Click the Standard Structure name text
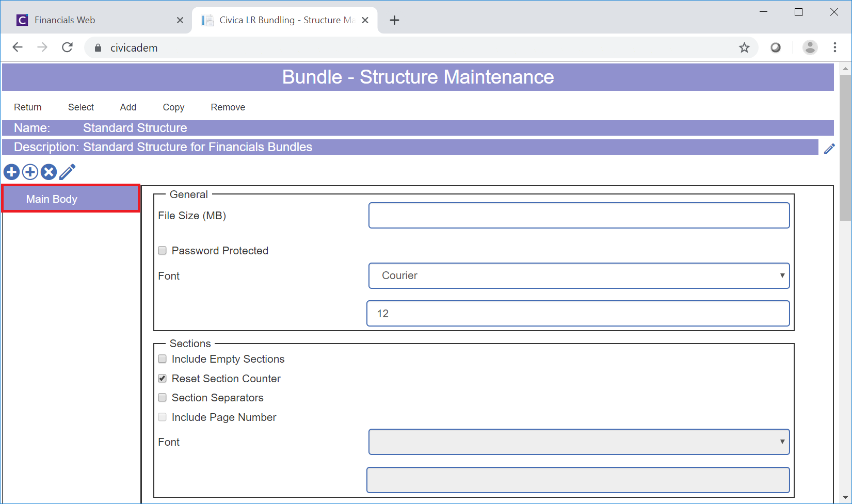The width and height of the screenshot is (852, 504). point(135,128)
